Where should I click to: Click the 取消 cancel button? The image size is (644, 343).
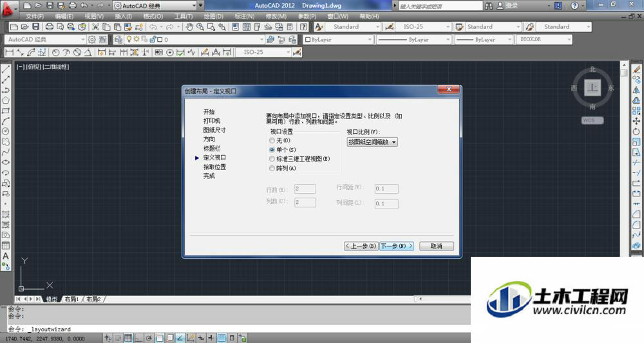[x=436, y=246]
